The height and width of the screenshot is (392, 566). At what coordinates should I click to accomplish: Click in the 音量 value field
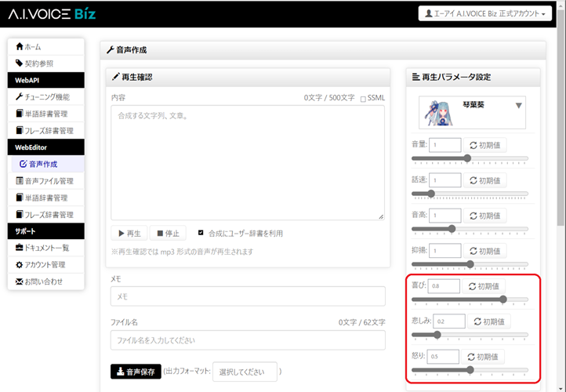pos(445,145)
